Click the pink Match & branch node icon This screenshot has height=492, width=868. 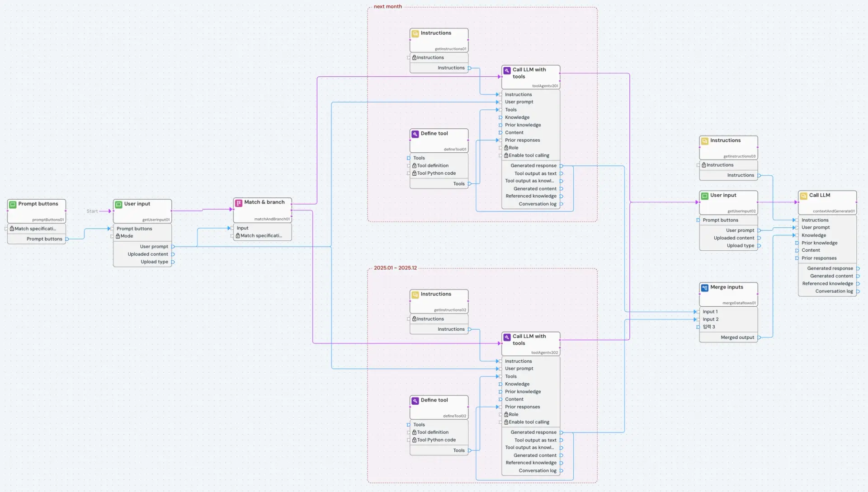click(239, 203)
